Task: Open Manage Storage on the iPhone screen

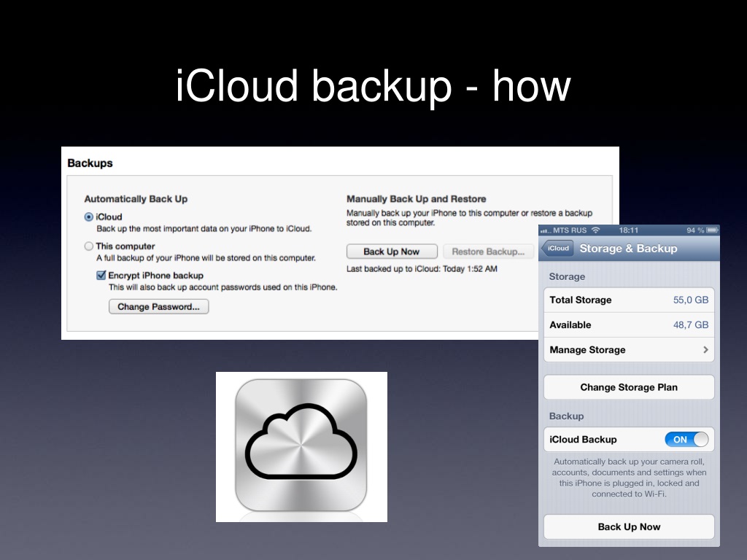Action: pos(629,349)
